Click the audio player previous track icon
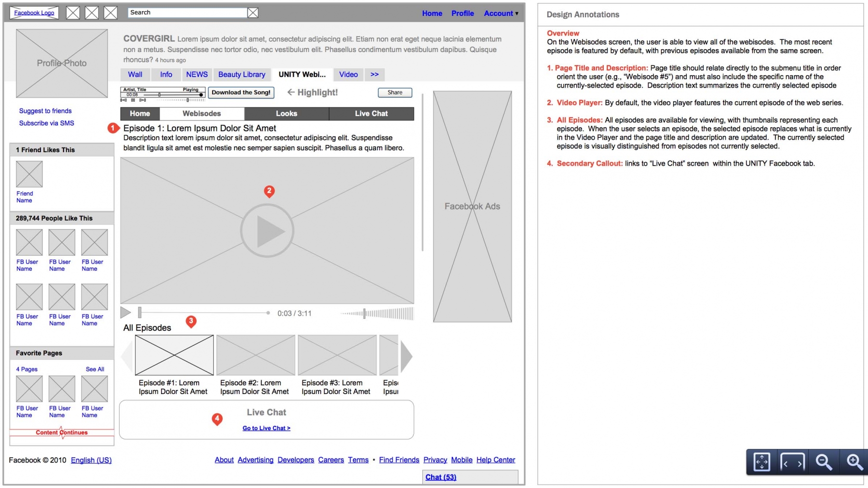Image resolution: width=868 pixels, height=488 pixels. tap(123, 100)
